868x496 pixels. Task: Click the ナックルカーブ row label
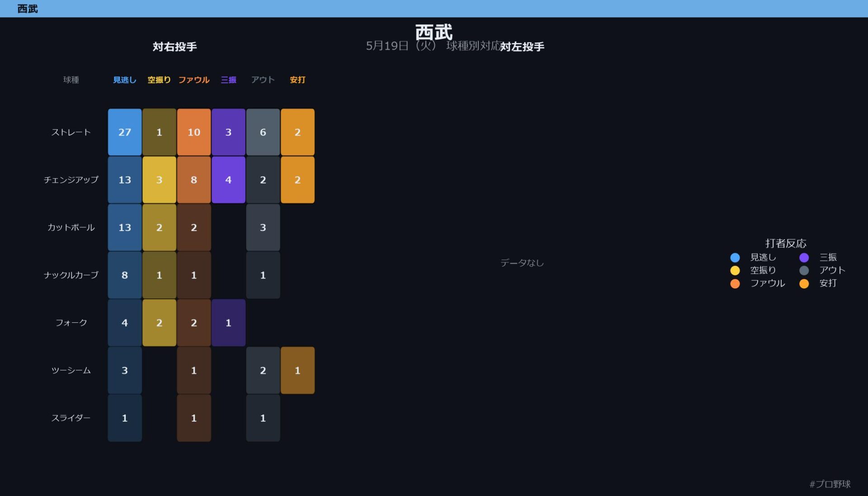[x=71, y=275]
